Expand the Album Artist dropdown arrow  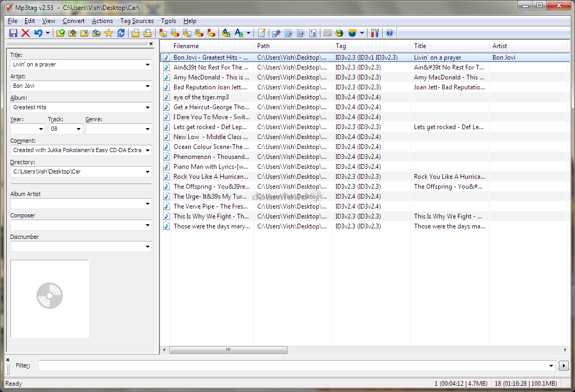coord(147,204)
